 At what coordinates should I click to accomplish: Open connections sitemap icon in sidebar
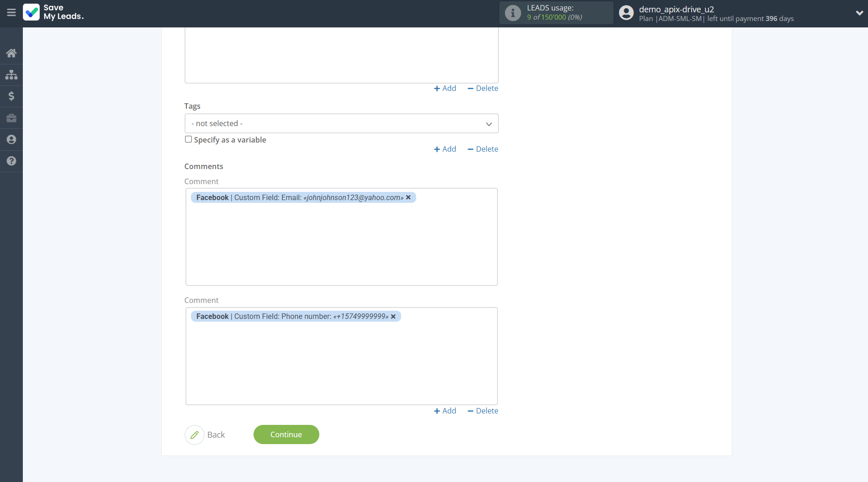point(11,74)
